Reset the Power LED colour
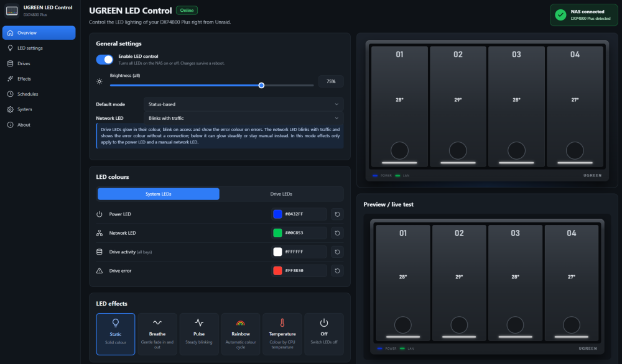622x364 pixels. coord(337,214)
